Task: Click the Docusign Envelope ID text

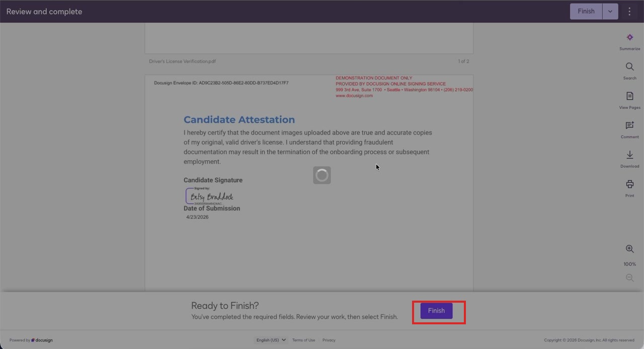Action: [221, 83]
